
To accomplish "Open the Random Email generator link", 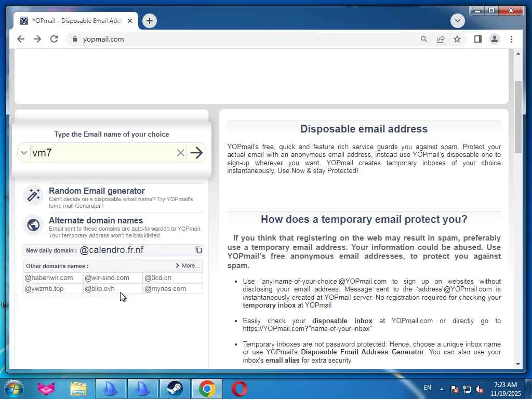I will coord(97,191).
